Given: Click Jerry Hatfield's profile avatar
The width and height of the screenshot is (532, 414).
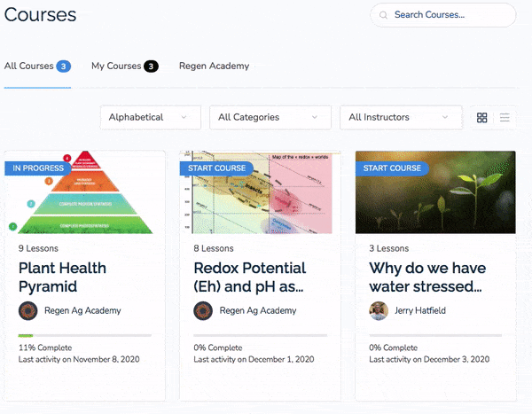Looking at the screenshot, I should (379, 310).
